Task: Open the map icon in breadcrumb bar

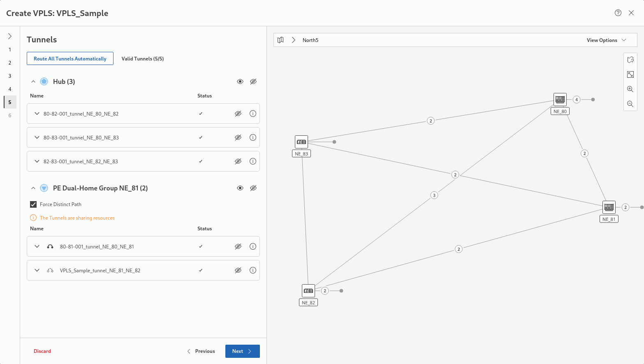Action: click(x=280, y=40)
